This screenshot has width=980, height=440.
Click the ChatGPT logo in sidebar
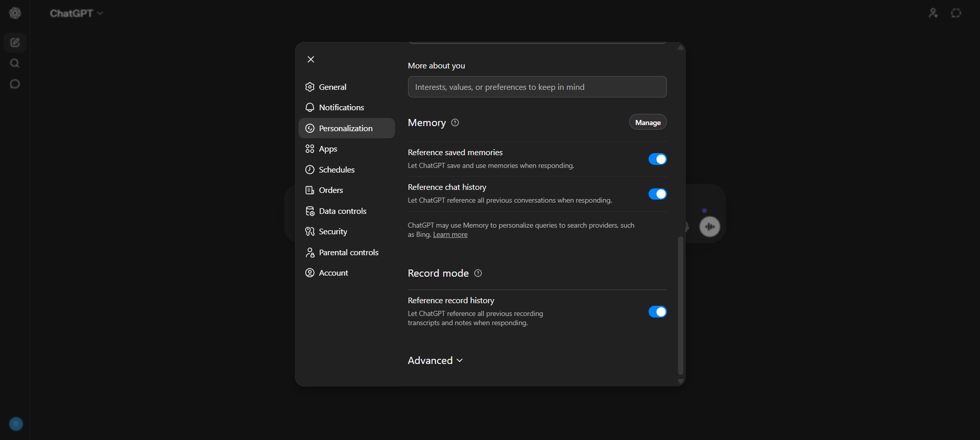point(15,13)
